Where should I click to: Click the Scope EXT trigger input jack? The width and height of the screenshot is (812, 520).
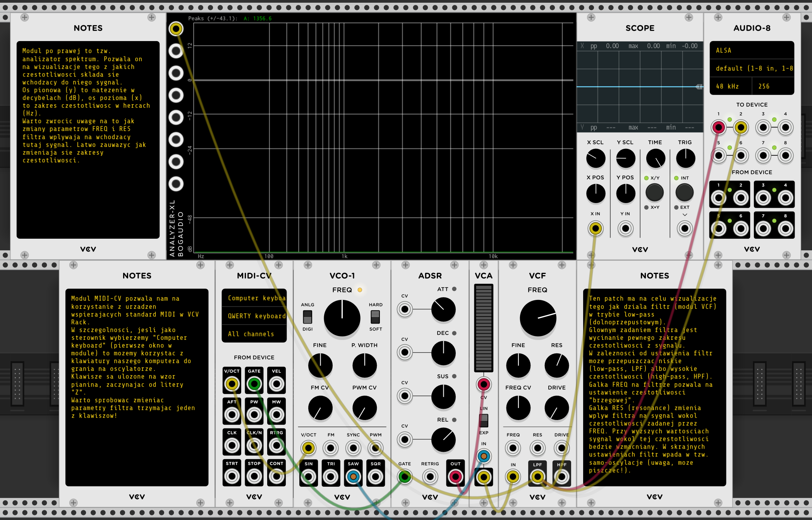pyautogui.click(x=685, y=228)
